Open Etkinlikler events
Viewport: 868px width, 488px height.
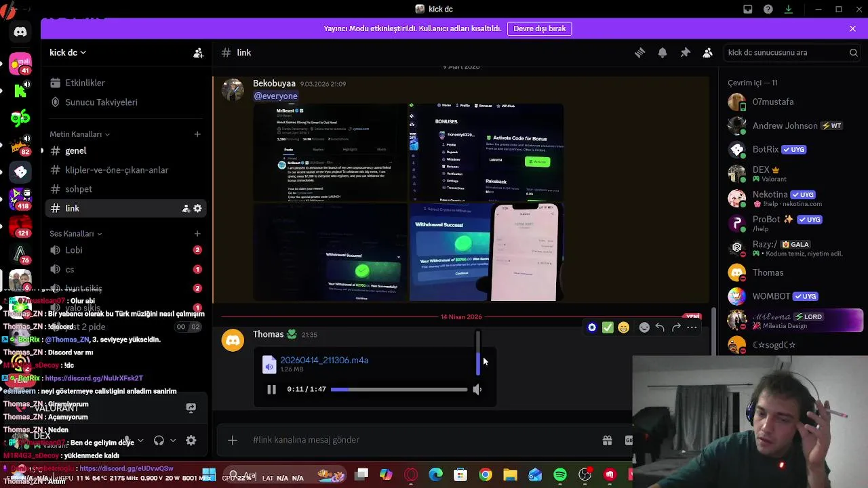coord(126,83)
